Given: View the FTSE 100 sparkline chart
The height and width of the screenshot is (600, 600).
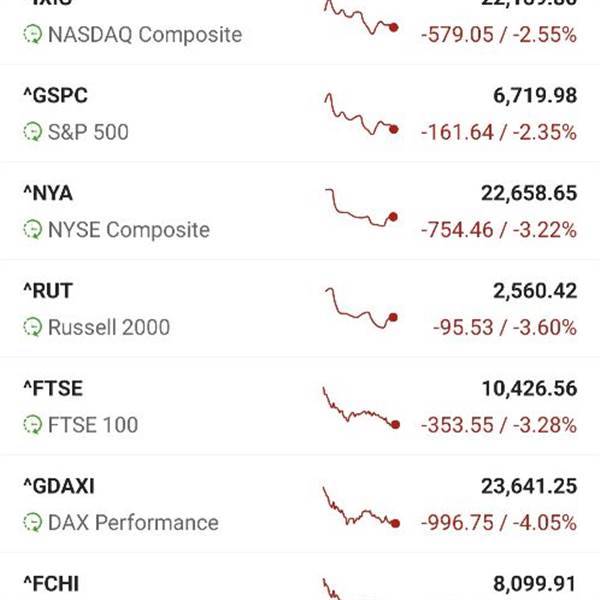Looking at the screenshot, I should [361, 409].
